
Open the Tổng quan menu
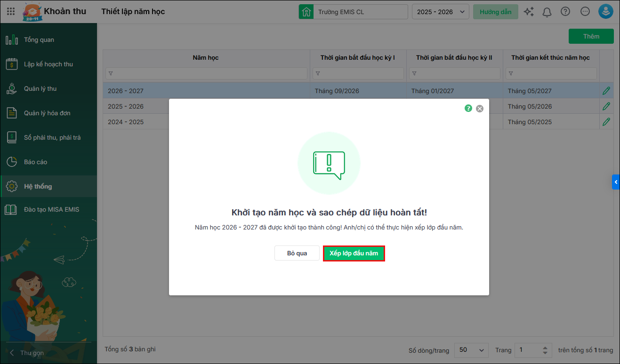[39, 40]
